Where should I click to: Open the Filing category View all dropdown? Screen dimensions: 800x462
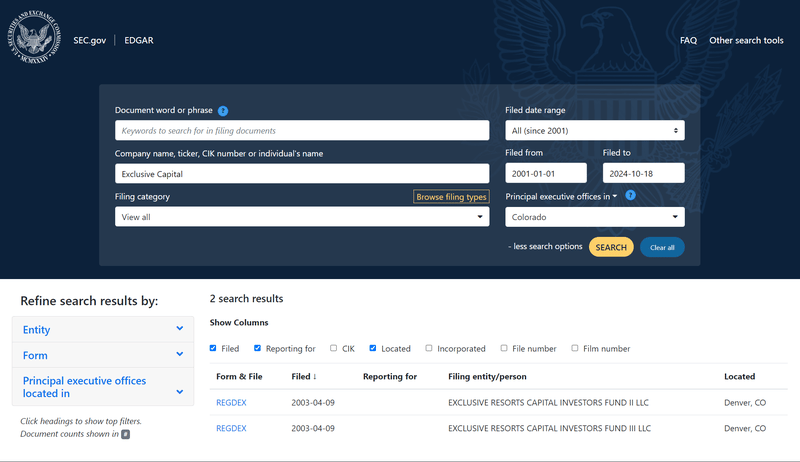pos(302,217)
